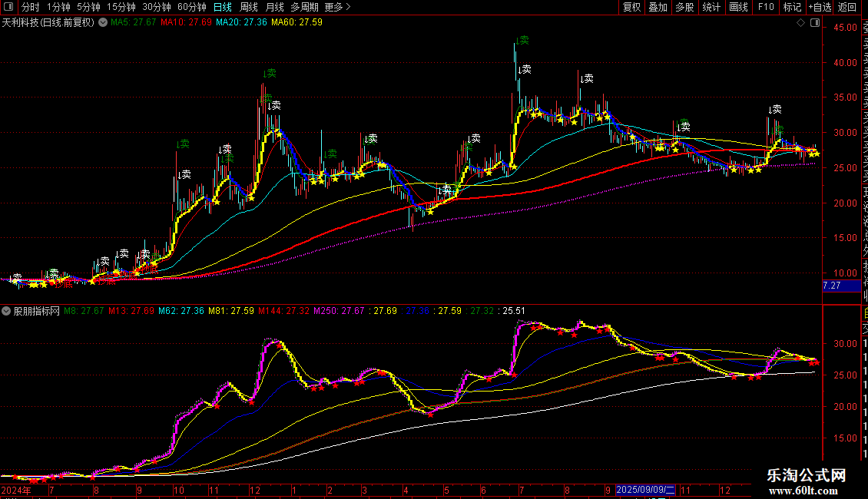Switch to the 30分钟 period

click(157, 7)
